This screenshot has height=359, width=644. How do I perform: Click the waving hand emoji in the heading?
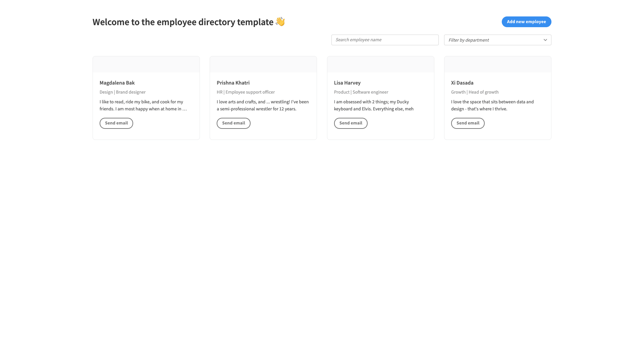click(280, 22)
